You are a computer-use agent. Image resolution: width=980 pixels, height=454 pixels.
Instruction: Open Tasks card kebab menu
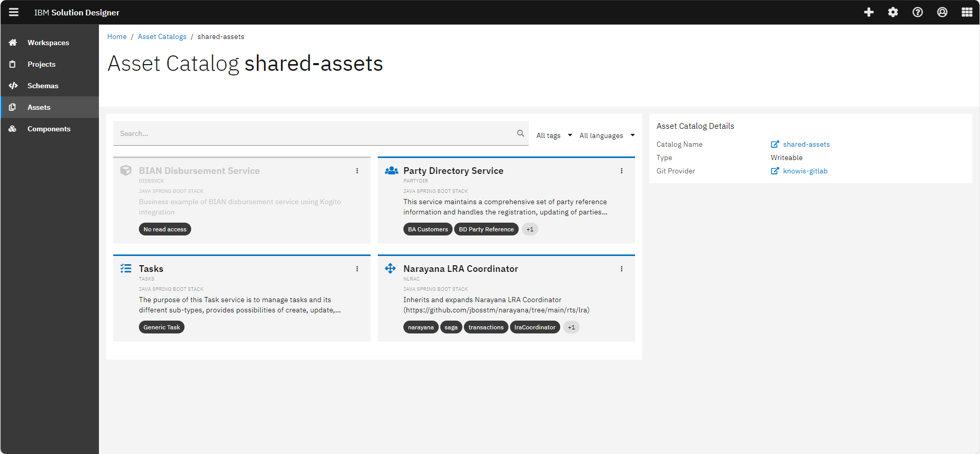pos(357,269)
